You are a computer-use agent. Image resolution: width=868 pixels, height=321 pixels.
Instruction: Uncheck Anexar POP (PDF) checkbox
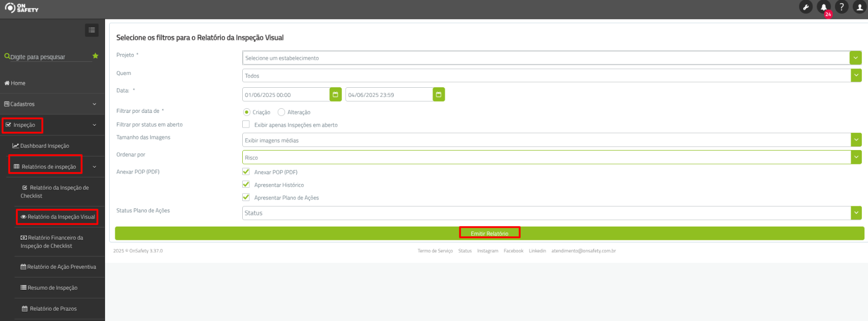point(246,171)
